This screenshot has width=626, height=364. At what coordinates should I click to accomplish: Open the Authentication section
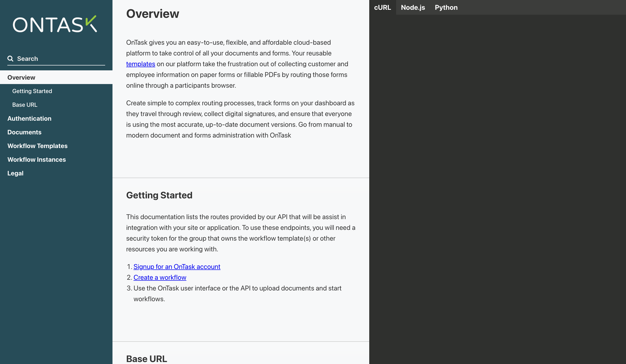56,118
